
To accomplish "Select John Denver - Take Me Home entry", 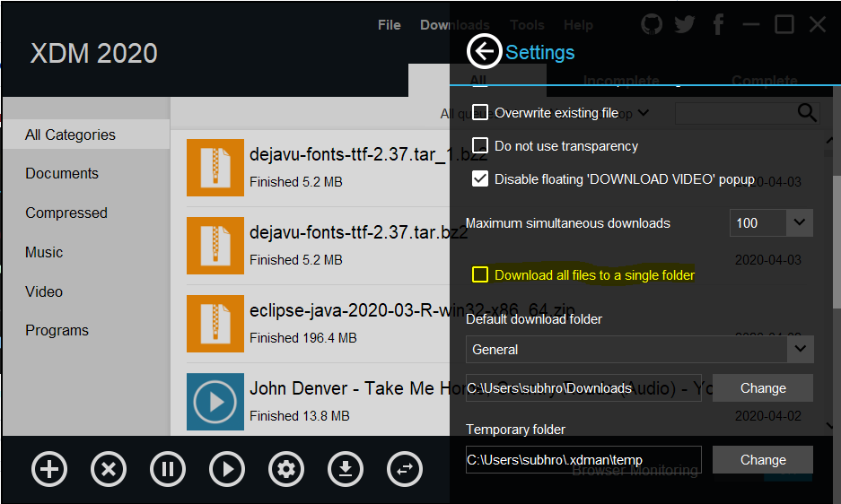I will click(480, 388).
